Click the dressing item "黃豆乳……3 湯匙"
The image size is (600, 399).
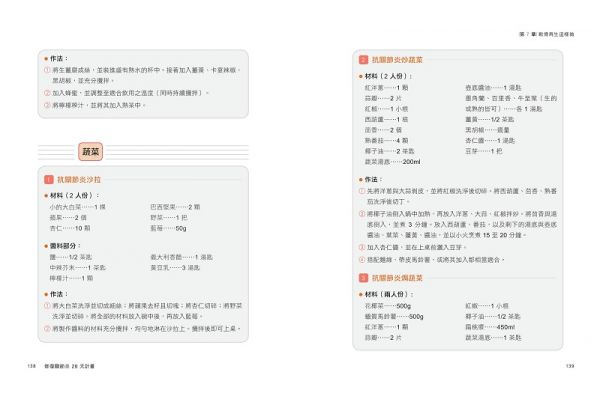[x=175, y=268]
